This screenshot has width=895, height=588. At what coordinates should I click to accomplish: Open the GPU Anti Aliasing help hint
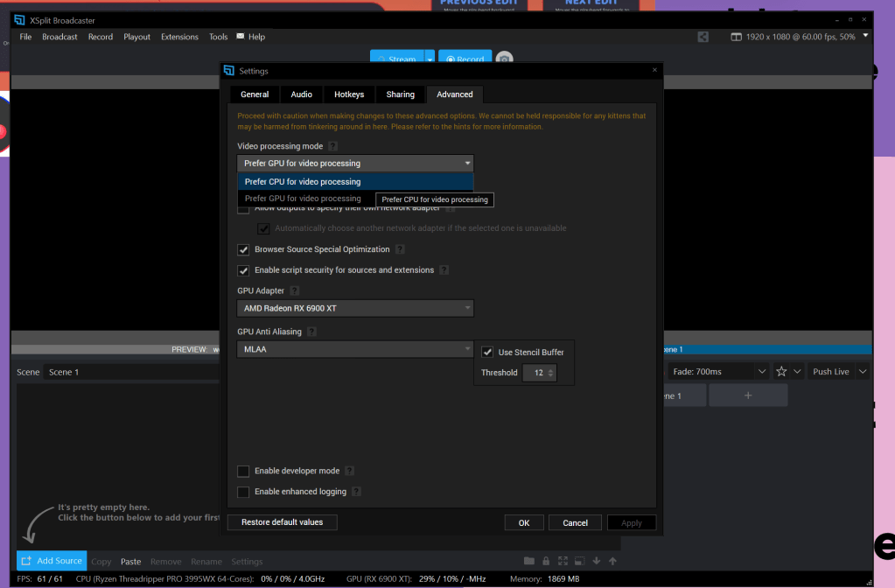(x=311, y=332)
